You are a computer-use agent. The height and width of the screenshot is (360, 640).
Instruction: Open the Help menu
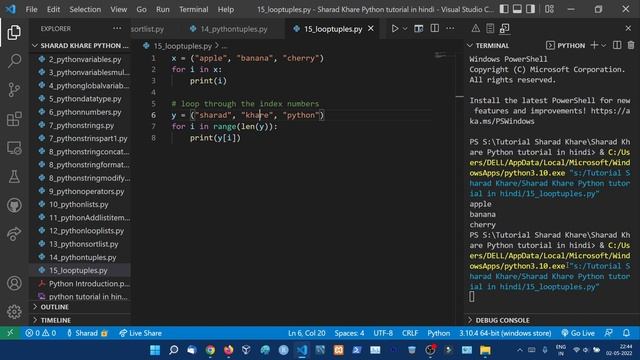[x=226, y=9]
